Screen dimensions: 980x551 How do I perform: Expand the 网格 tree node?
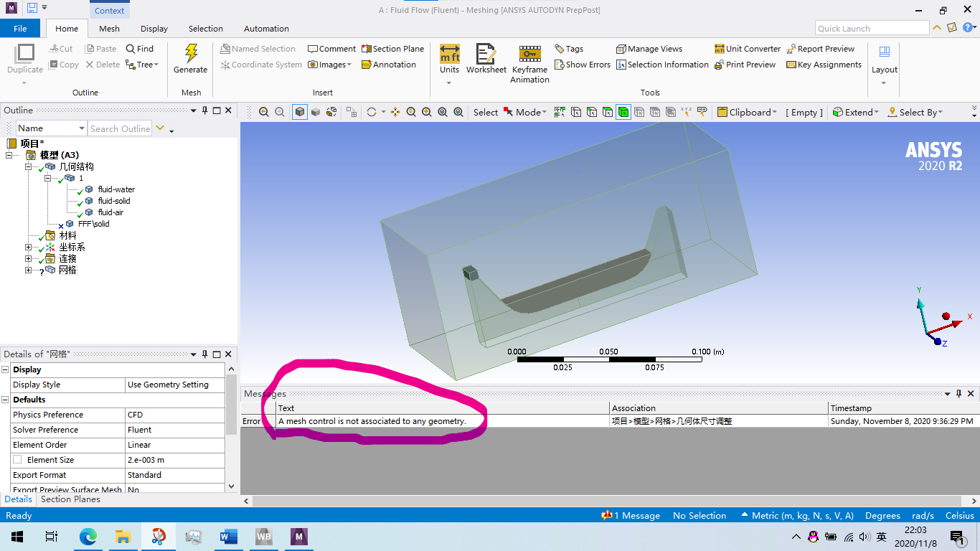29,270
